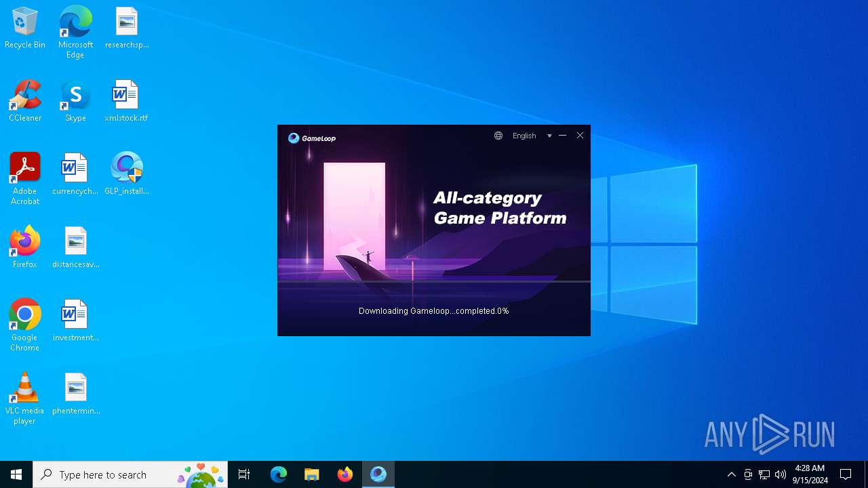Image resolution: width=868 pixels, height=488 pixels.
Task: Select the currencych... Word document icon
Action: [75, 175]
